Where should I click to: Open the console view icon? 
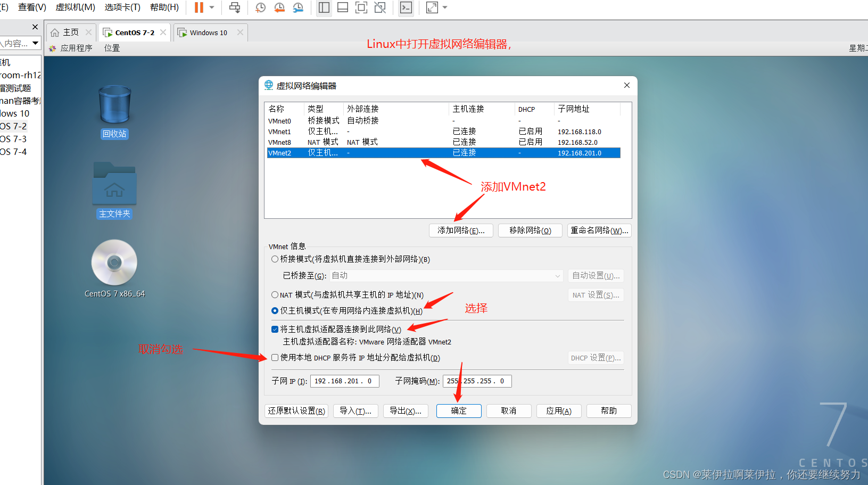(x=406, y=7)
